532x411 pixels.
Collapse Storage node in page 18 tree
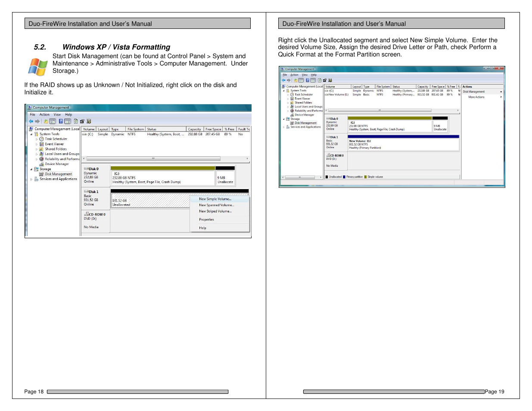pyautogui.click(x=31, y=169)
